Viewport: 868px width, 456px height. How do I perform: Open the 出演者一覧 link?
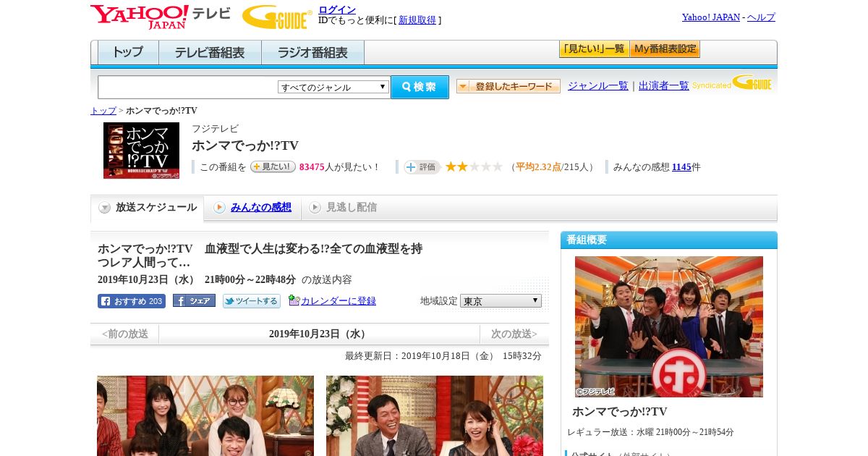[x=664, y=85]
